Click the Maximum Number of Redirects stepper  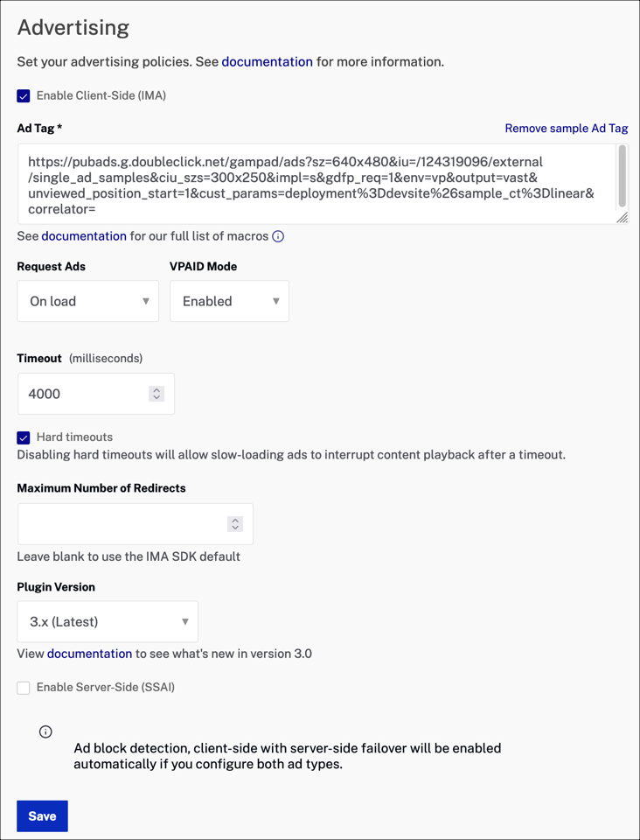pyautogui.click(x=235, y=524)
